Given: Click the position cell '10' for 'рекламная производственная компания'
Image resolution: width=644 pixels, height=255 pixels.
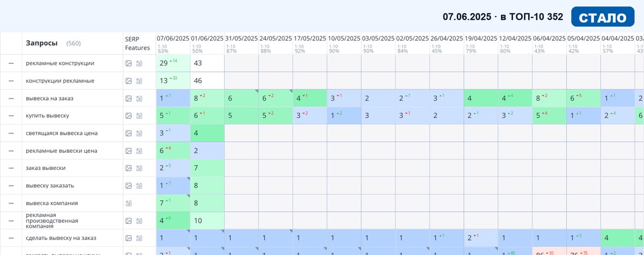Looking at the screenshot, I should click(x=207, y=221).
